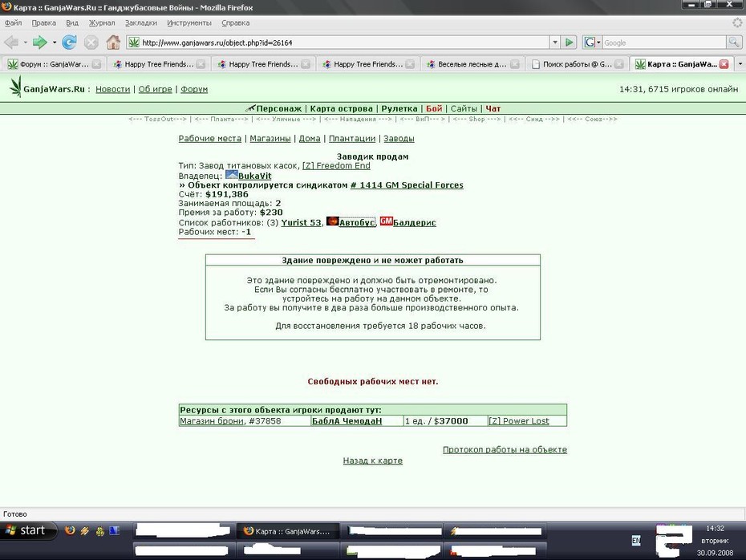Open the Журнал menu
The height and width of the screenshot is (560, 746).
102,22
